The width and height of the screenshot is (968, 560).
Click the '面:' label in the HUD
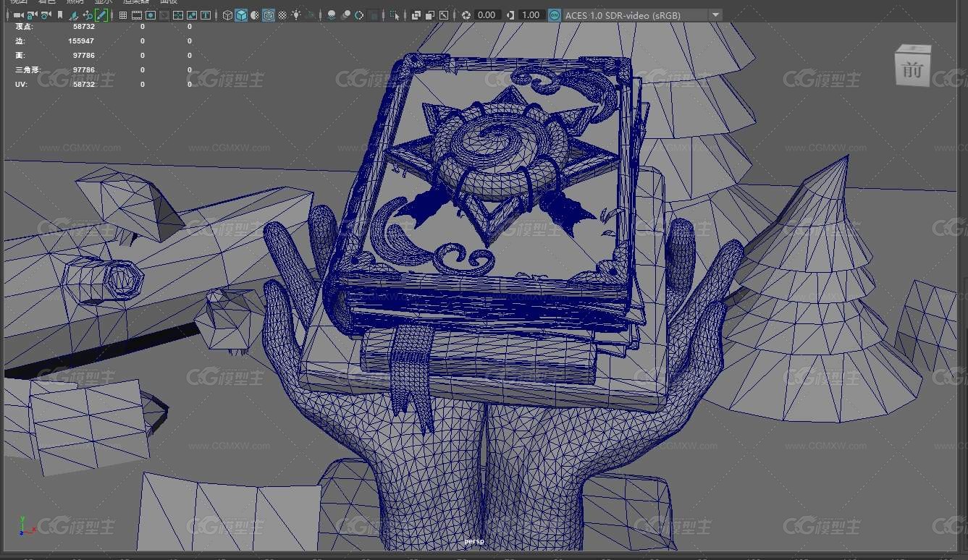click(x=20, y=56)
